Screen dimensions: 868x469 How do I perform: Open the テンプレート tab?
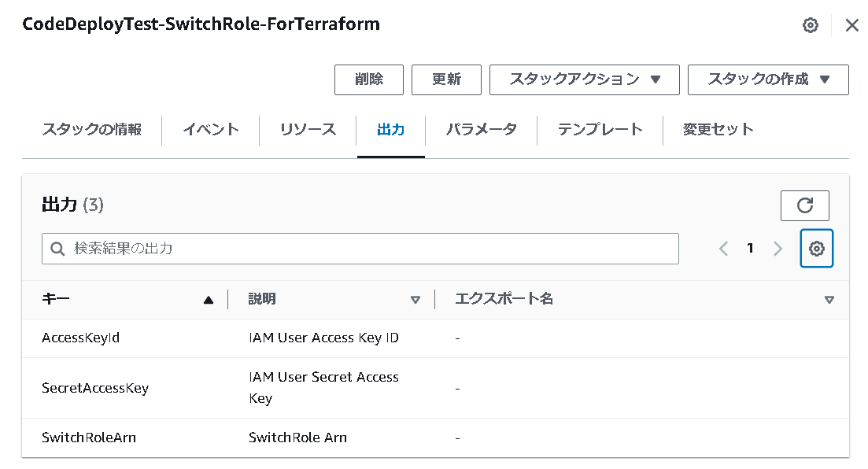pos(600,130)
